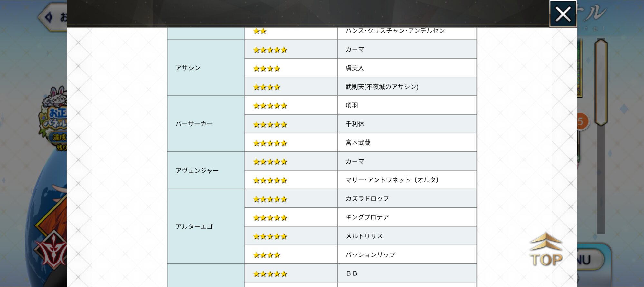Click the vertical scrollbar handle
The height and width of the screenshot is (287, 644).
(x=601, y=82)
